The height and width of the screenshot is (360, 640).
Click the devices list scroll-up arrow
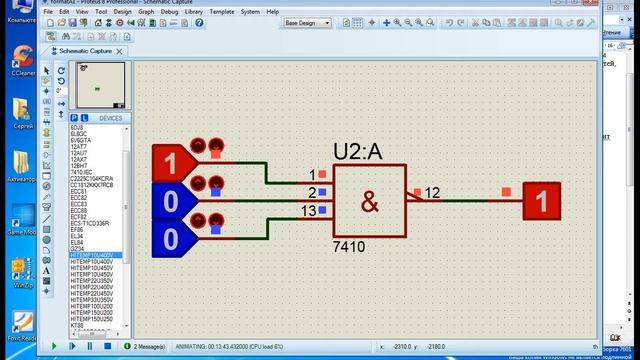(x=127, y=129)
